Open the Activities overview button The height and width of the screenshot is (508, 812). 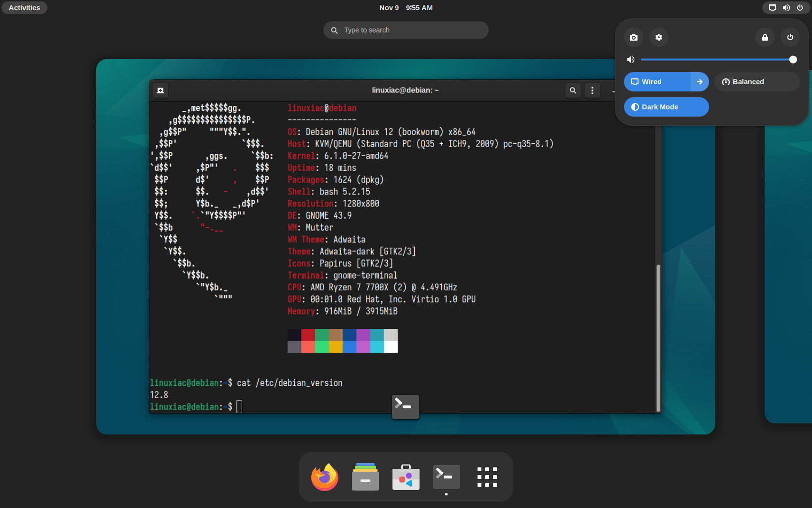(x=25, y=8)
